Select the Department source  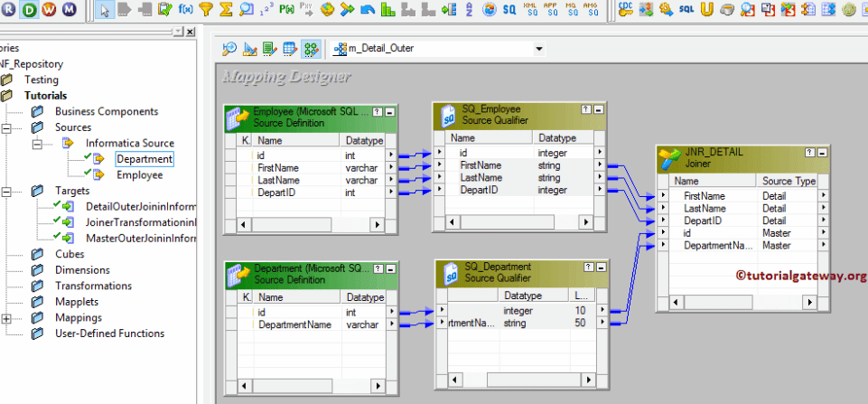tap(145, 159)
